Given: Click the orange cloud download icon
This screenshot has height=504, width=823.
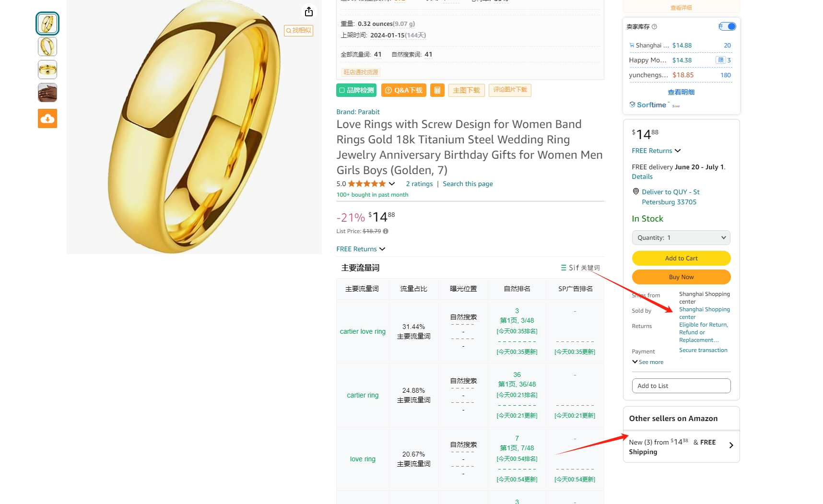Looking at the screenshot, I should (x=47, y=118).
